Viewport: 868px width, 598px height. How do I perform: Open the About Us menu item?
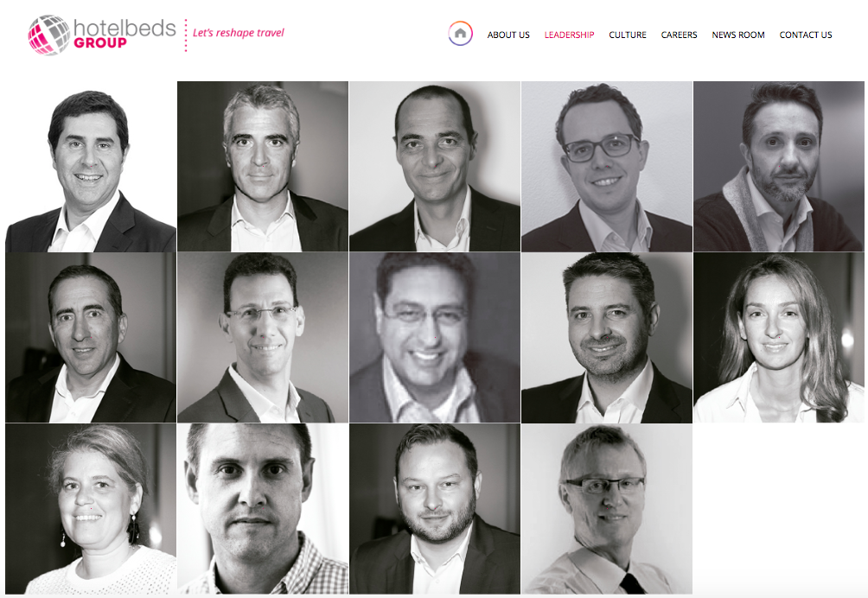[508, 35]
